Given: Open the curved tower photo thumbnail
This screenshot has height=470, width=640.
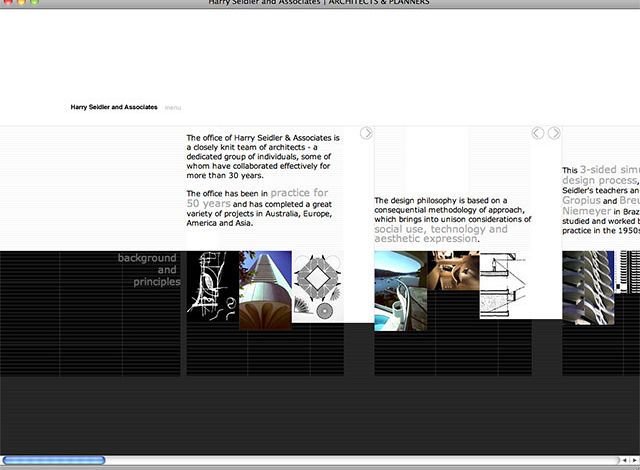Looking at the screenshot, I should point(265,289).
